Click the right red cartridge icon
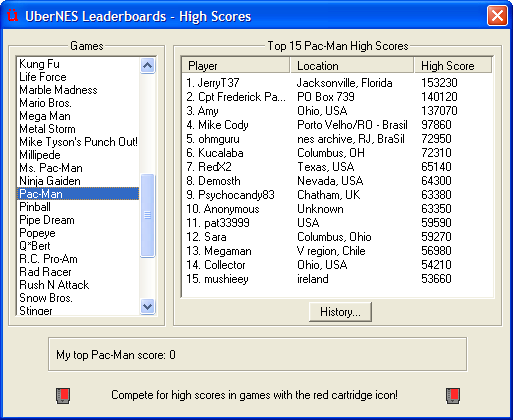This screenshot has height=420, width=513. point(453,396)
